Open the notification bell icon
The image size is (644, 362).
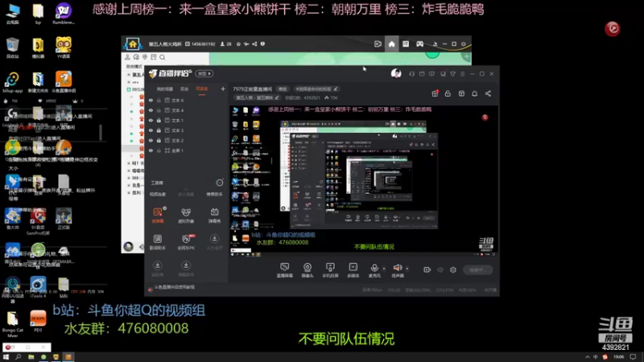(474, 93)
